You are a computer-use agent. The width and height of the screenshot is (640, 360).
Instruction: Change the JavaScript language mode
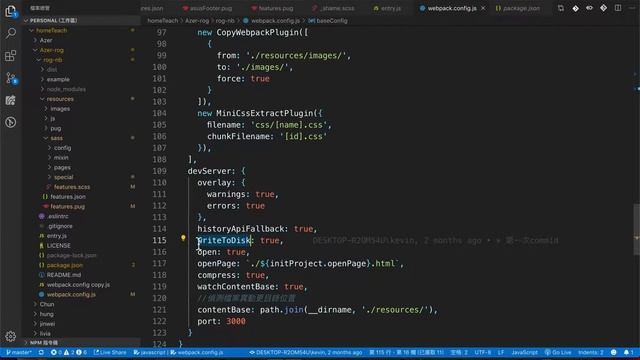(524, 352)
